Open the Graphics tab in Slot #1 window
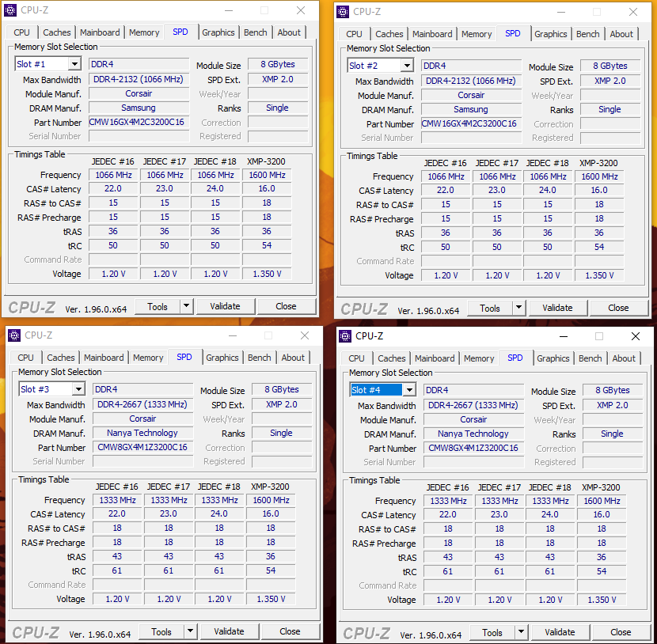Screen dimensions: 657x644 pyautogui.click(x=218, y=32)
